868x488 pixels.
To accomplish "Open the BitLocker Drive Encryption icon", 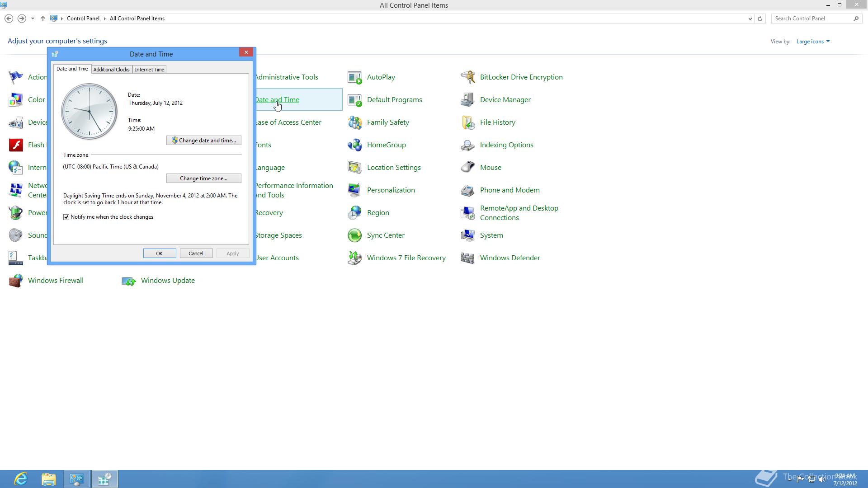I will 468,77.
